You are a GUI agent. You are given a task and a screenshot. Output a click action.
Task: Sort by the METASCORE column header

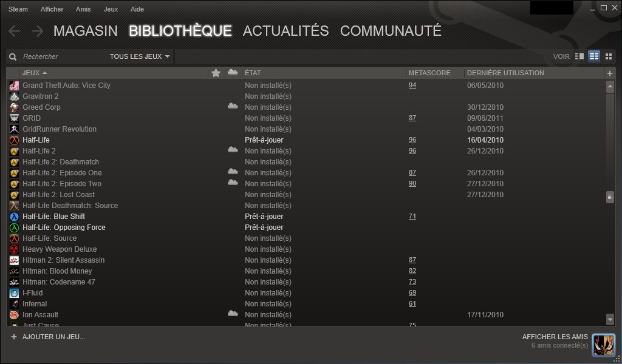[429, 73]
